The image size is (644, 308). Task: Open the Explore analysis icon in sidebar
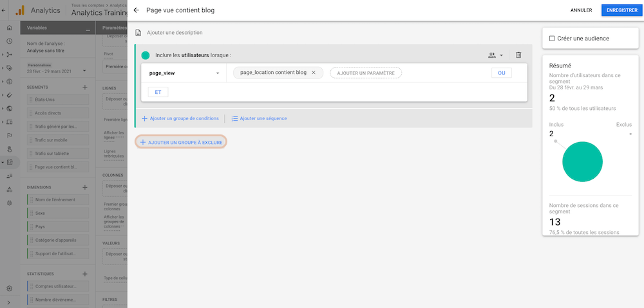click(10, 162)
